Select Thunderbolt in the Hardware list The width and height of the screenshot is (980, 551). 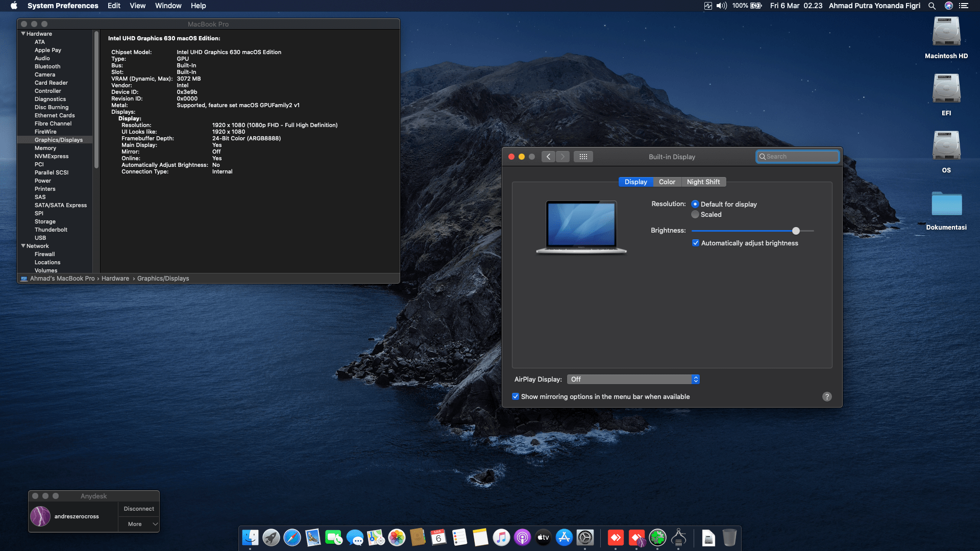pos(51,230)
